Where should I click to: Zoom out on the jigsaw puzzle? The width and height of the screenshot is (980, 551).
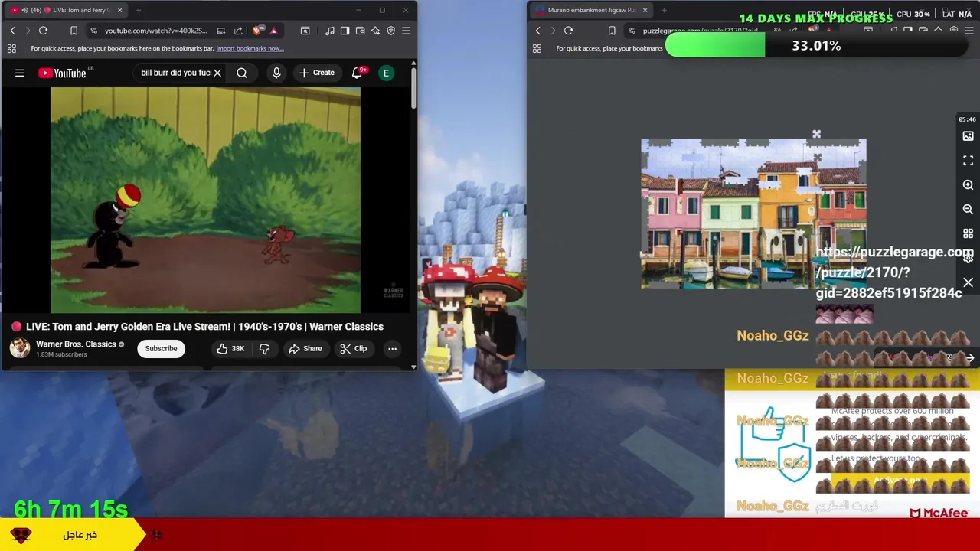[x=968, y=209]
